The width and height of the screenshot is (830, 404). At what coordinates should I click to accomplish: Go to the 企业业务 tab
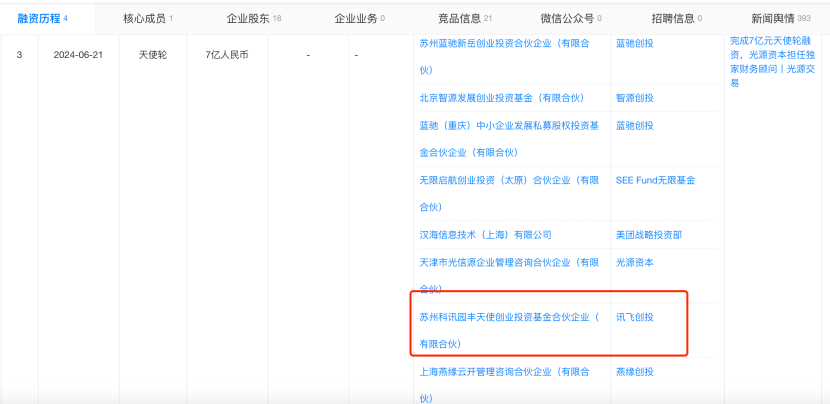360,19
